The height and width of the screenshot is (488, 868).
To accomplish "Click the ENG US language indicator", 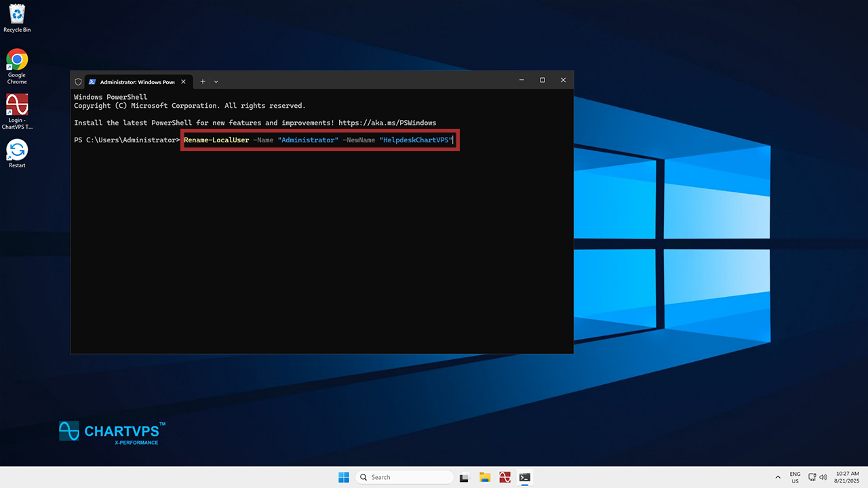I will 795,477.
